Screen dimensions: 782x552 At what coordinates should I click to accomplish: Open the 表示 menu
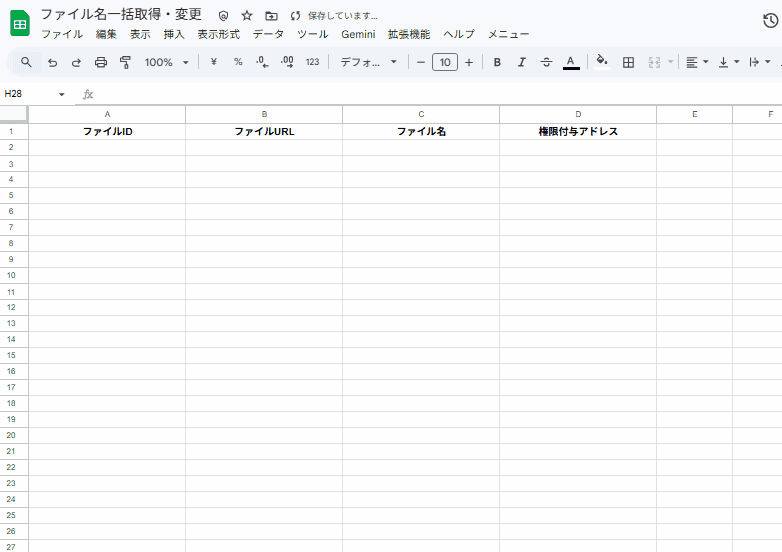140,34
